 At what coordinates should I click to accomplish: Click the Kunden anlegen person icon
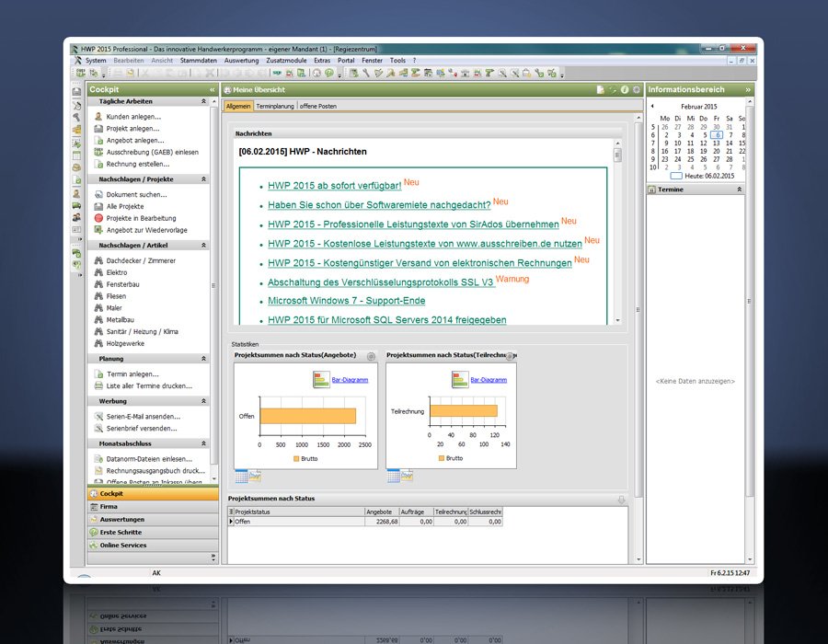[x=98, y=117]
